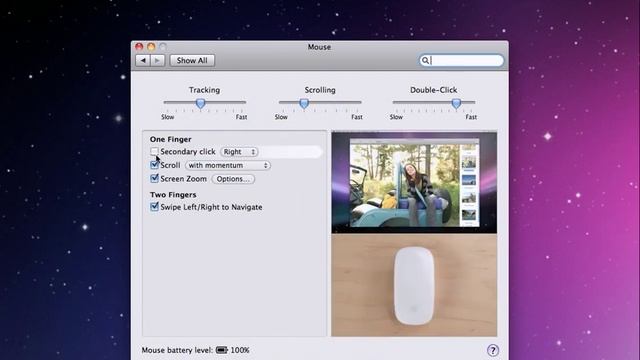Click the Tracking speed slider knob
This screenshot has height=360, width=640.
click(200, 103)
